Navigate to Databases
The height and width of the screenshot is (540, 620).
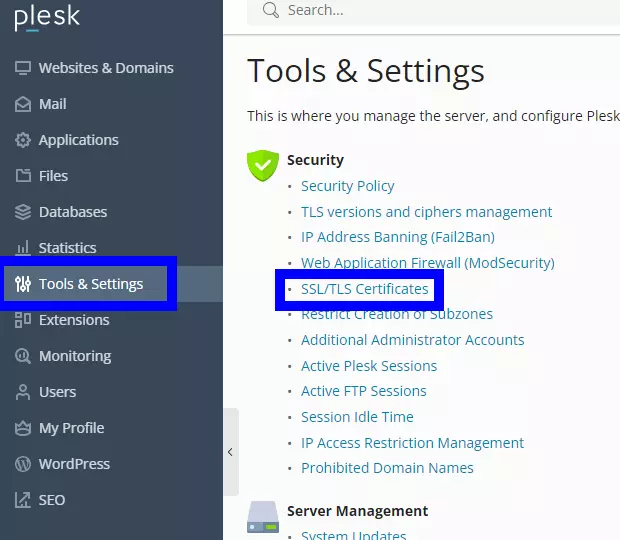pyautogui.click(x=73, y=212)
